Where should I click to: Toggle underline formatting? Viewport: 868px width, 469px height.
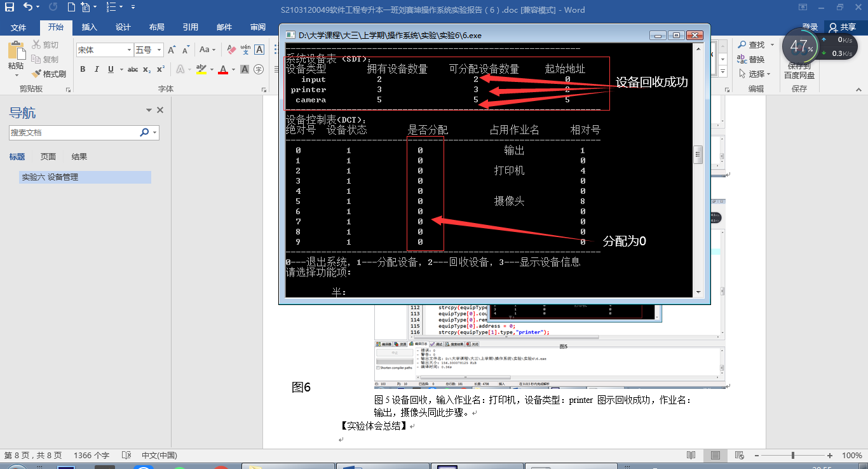click(111, 69)
